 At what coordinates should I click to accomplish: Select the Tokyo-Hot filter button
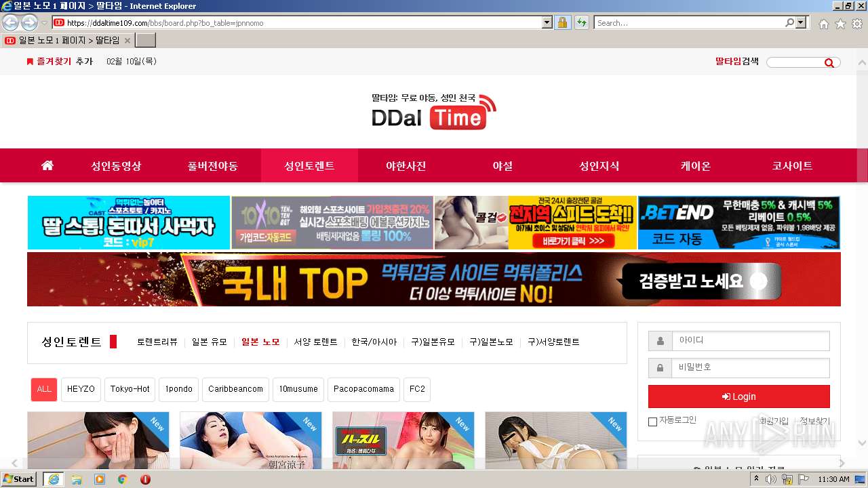point(130,389)
